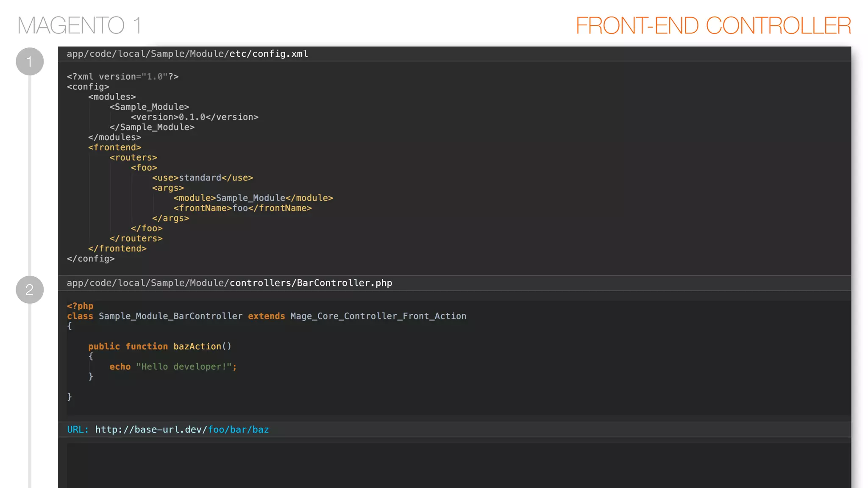Click the foo/bar/baz URL path

click(239, 430)
